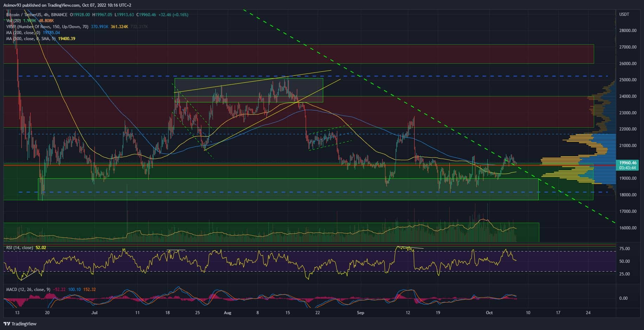Viewport: 644px width, 330px height.
Task: Click the 25000.00 price axis label
Action: point(627,80)
